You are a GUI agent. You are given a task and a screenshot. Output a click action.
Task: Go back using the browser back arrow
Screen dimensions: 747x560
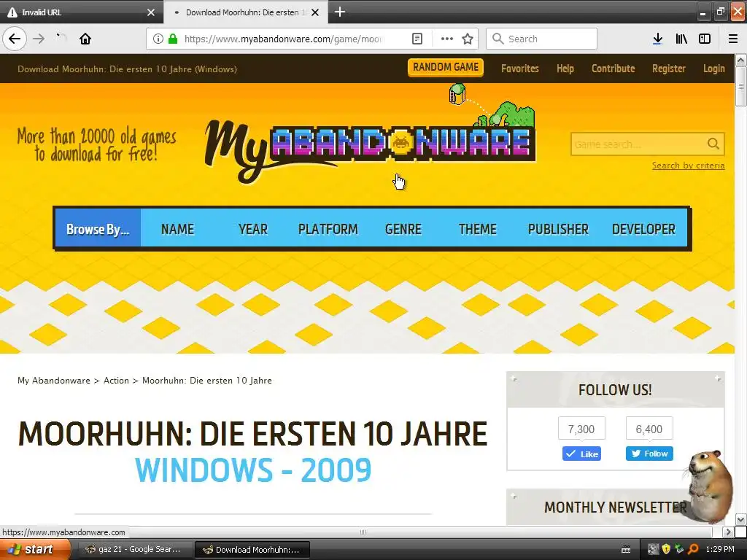click(15, 39)
